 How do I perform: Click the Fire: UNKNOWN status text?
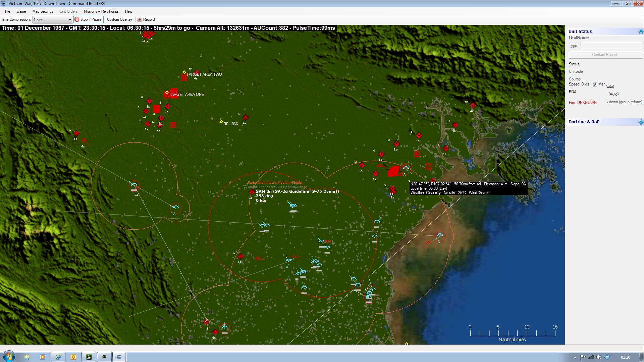pyautogui.click(x=583, y=103)
